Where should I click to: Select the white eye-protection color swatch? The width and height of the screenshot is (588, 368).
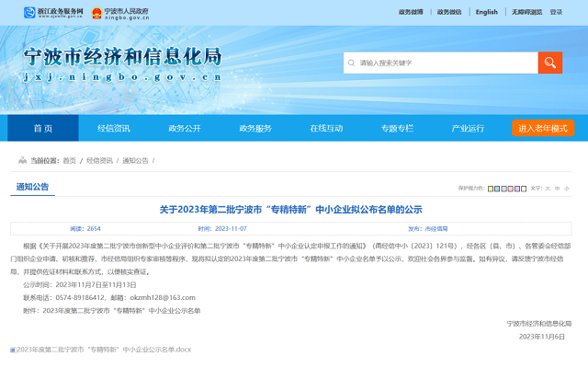[524, 189]
